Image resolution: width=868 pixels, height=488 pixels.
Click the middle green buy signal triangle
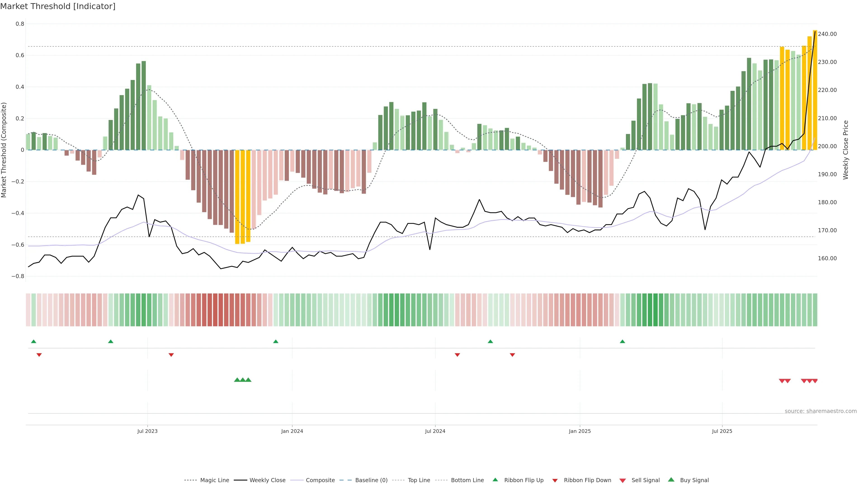tap(243, 380)
